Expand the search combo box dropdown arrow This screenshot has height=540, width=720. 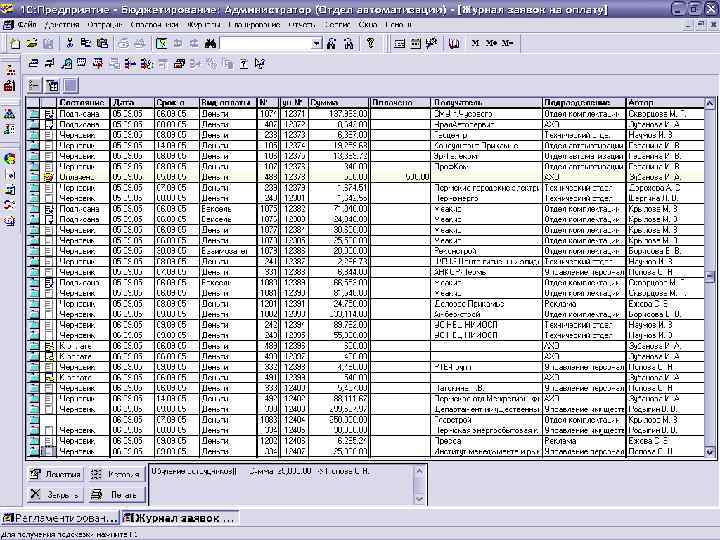(x=316, y=44)
